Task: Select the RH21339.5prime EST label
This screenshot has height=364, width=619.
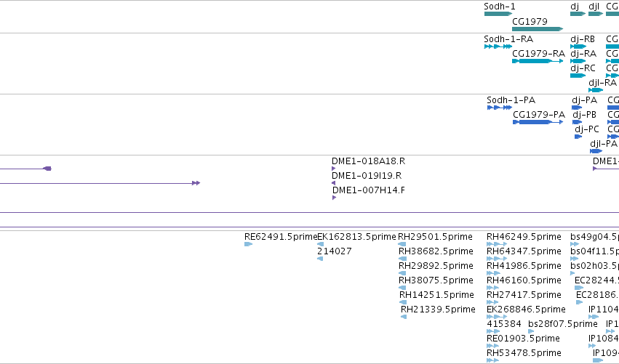Action: point(438,310)
